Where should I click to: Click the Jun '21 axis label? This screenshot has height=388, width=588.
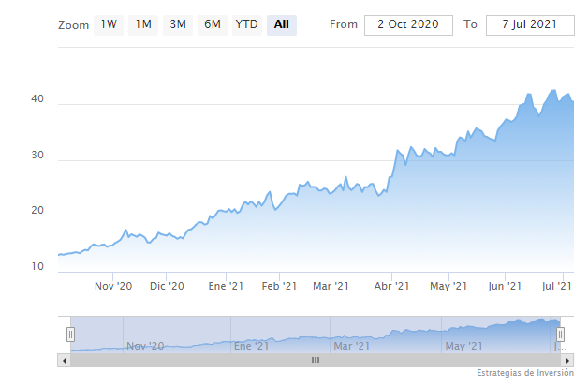[505, 286]
